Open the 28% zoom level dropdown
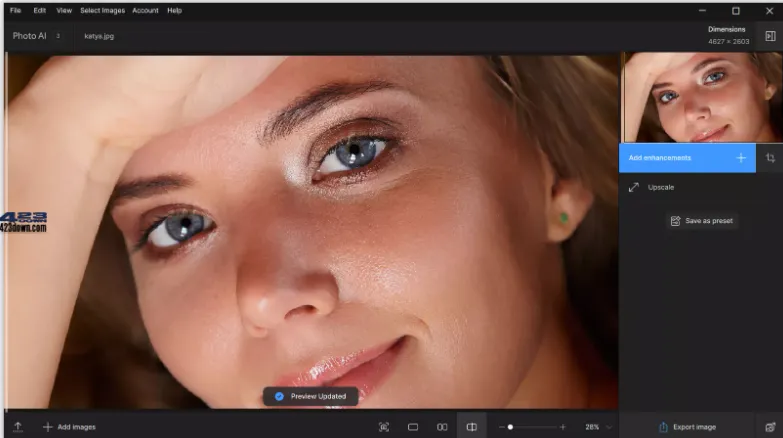Viewport: 783px width, 438px height. click(598, 427)
